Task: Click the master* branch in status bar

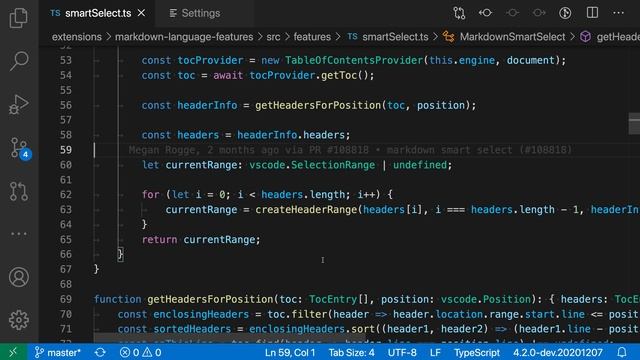Action: point(58,352)
